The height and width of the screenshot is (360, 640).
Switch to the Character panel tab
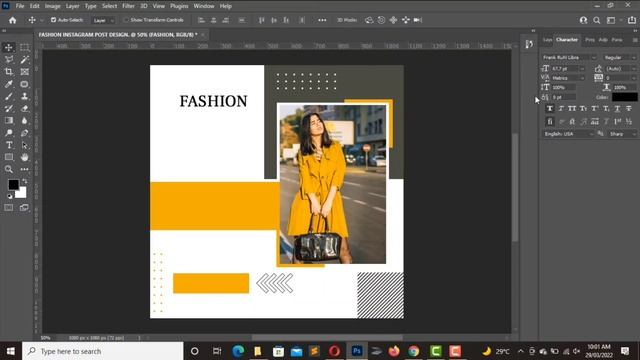point(567,40)
